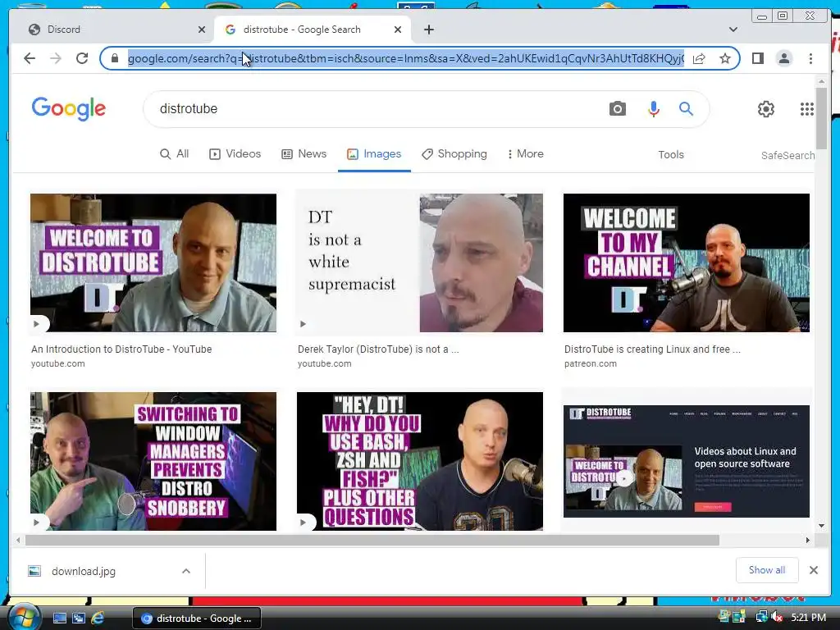
Task: Open the tab search chevron
Action: click(733, 30)
